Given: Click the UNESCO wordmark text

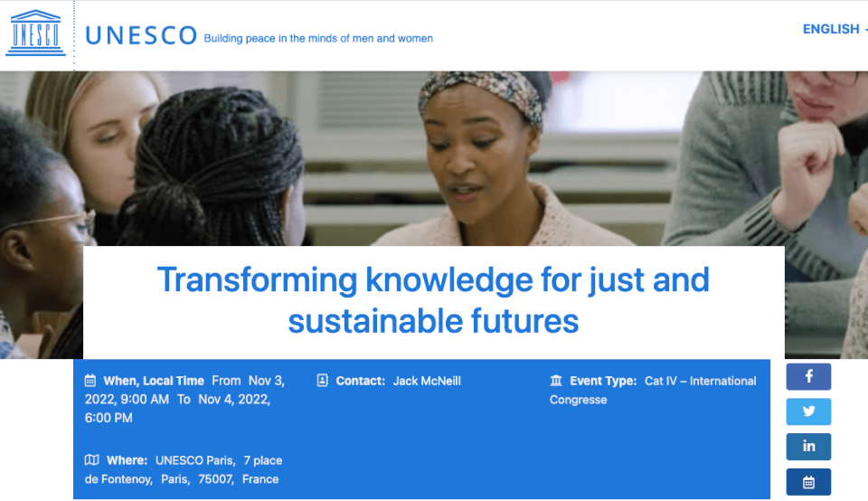Looking at the screenshot, I should [x=140, y=35].
